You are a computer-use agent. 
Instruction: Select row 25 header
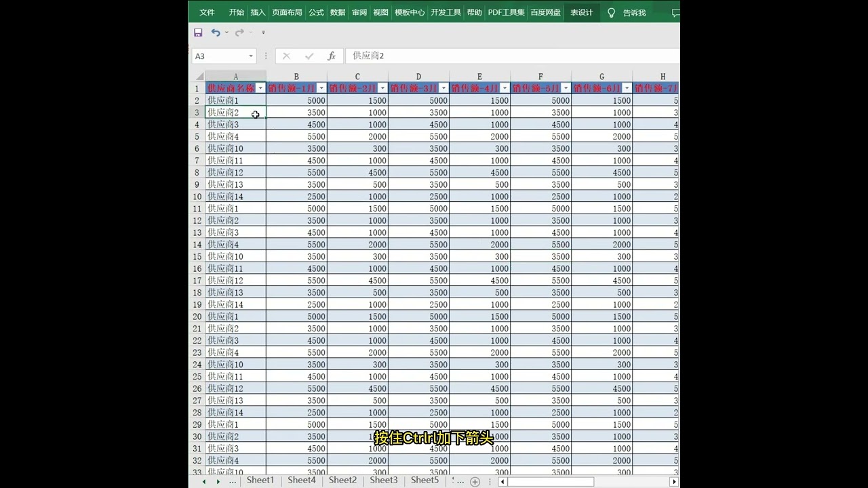(197, 377)
